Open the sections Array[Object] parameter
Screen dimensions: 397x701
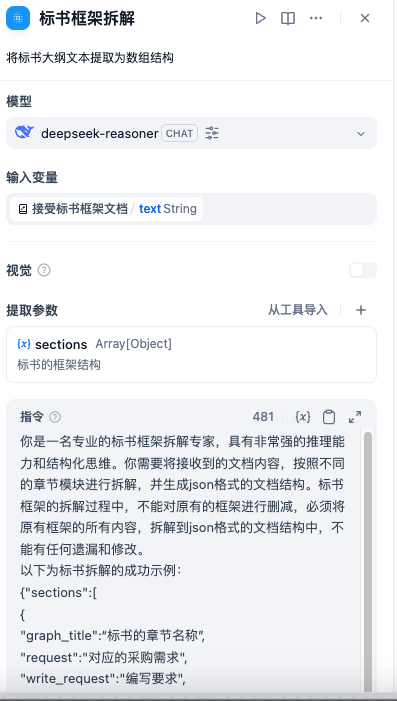pos(191,355)
